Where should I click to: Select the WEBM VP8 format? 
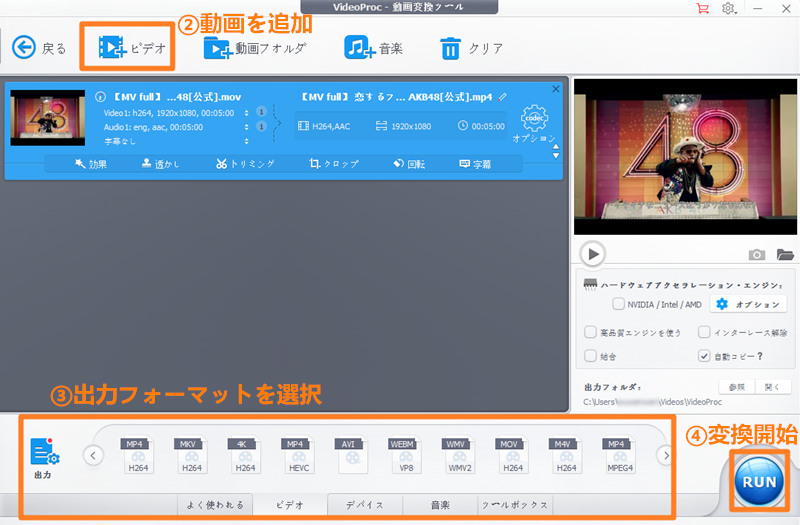coord(406,455)
